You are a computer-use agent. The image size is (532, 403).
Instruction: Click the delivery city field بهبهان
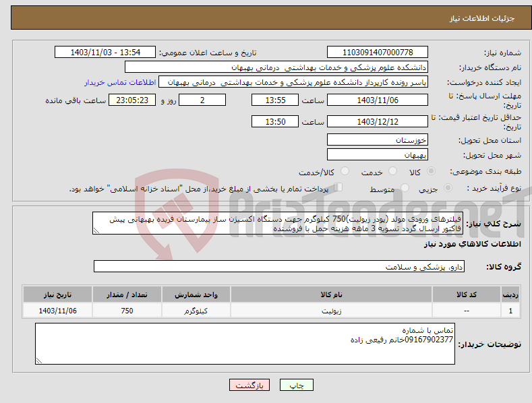click(378, 155)
